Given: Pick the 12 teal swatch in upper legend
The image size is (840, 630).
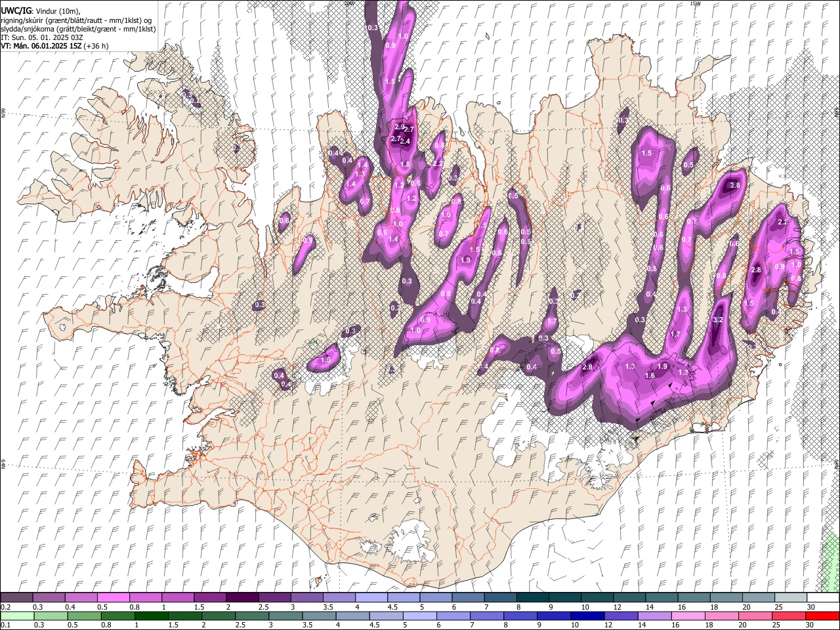Looking at the screenshot, I should pyautogui.click(x=629, y=598).
